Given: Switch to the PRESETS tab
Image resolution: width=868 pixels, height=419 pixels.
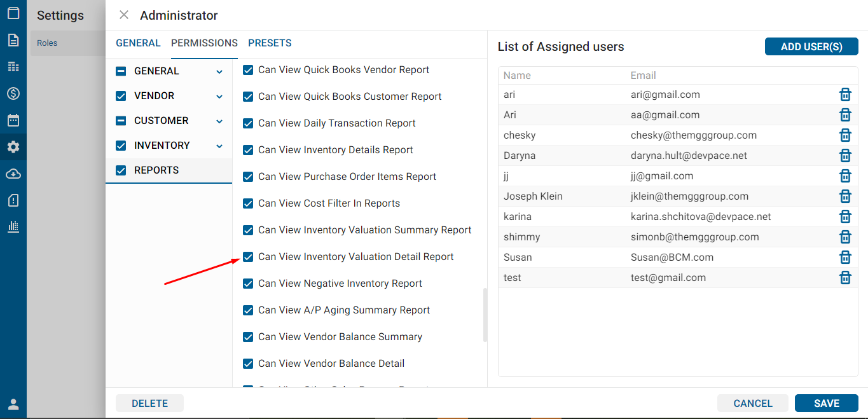Looking at the screenshot, I should point(270,43).
